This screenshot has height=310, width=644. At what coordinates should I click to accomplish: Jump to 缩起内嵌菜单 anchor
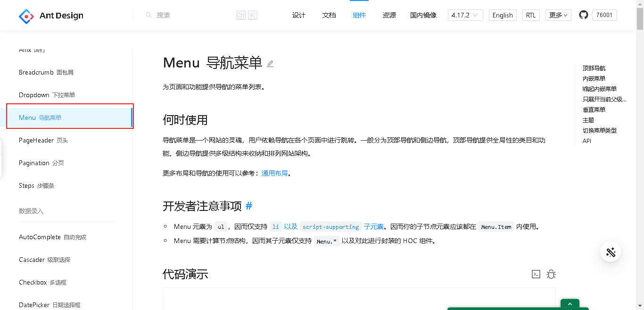[600, 89]
